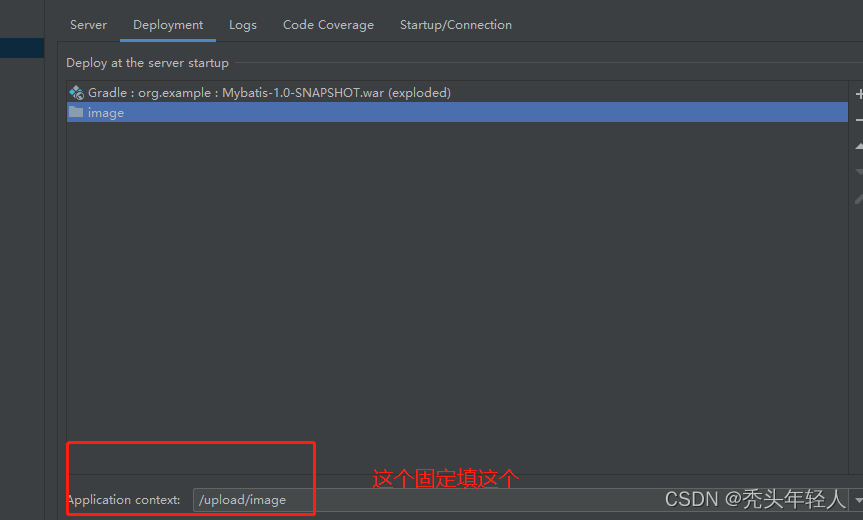Add a new deployment with plus icon
This screenshot has height=520, width=863.
pos(859,94)
